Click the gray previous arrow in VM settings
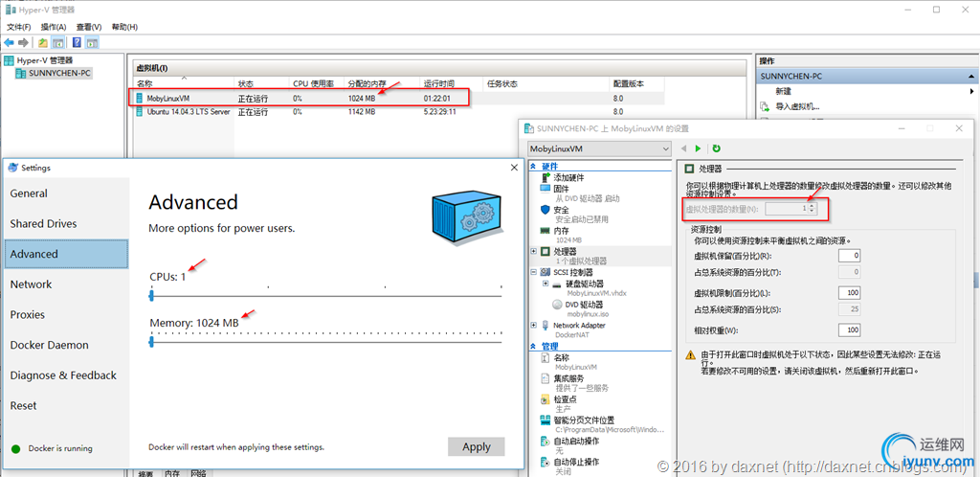The image size is (980, 477). tap(683, 148)
